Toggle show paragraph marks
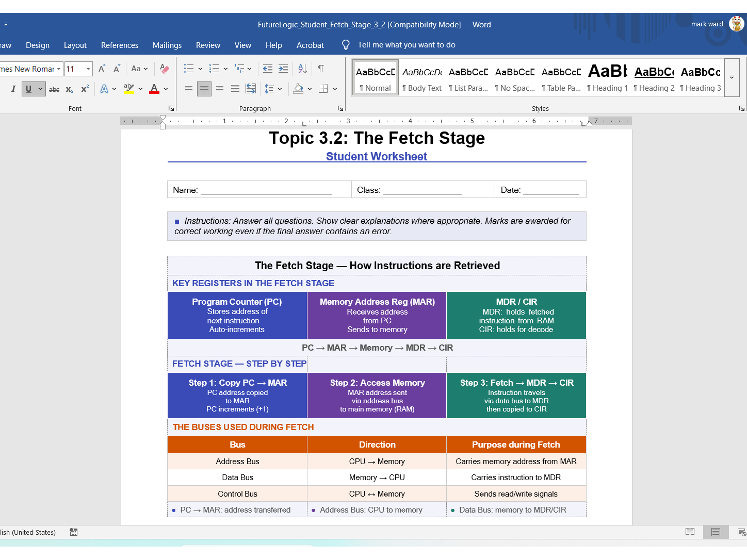747x560 pixels. (321, 69)
